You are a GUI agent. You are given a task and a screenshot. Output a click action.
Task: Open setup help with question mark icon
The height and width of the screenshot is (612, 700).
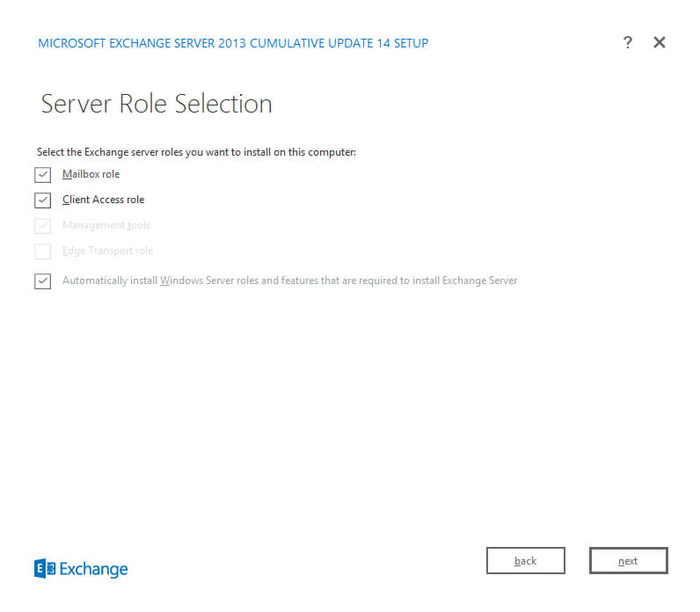[627, 43]
